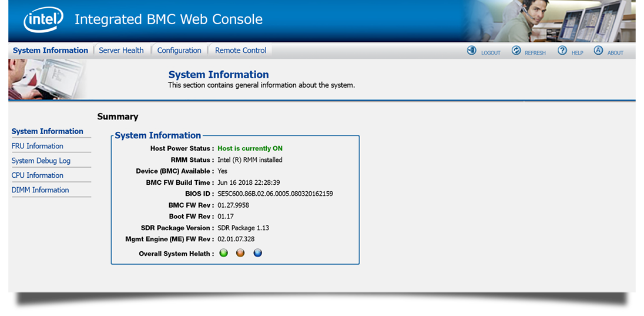Open FRU Information in the sidebar
Viewport: 644px width, 316px height.
click(38, 146)
